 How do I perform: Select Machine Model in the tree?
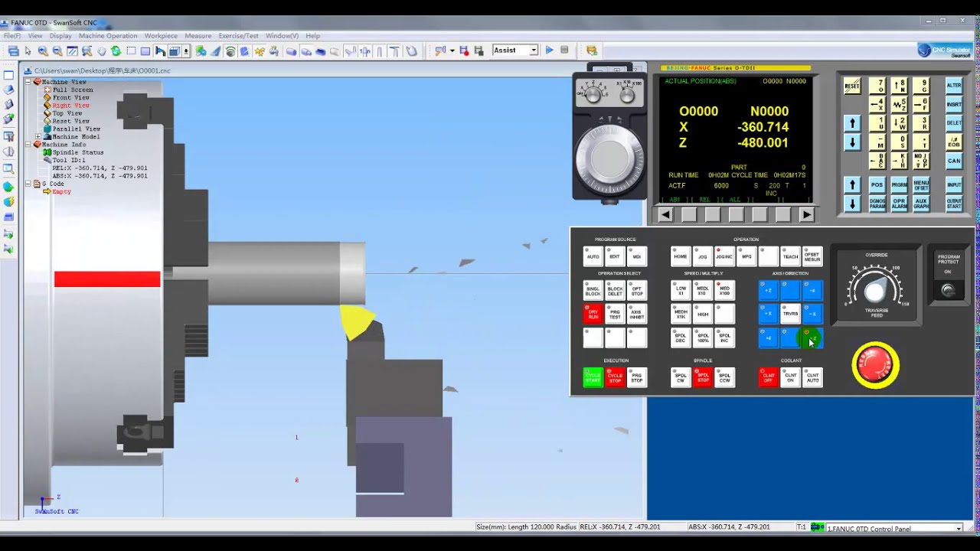(x=76, y=137)
